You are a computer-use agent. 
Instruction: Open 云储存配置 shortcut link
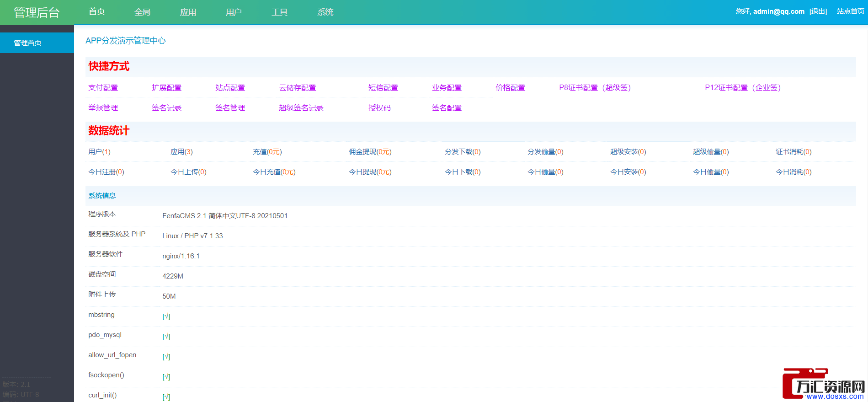click(x=297, y=88)
